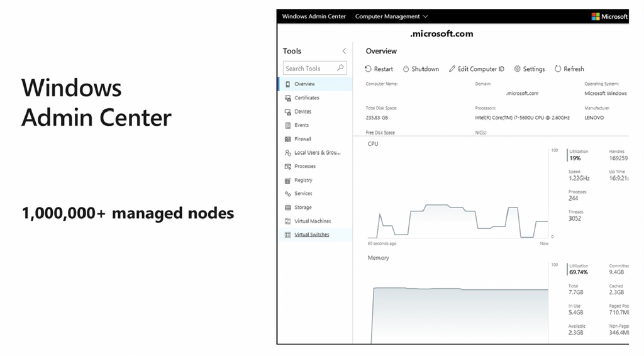Click manufacturer value LENOVO
Screen dimensions: 644x356
[594, 118]
